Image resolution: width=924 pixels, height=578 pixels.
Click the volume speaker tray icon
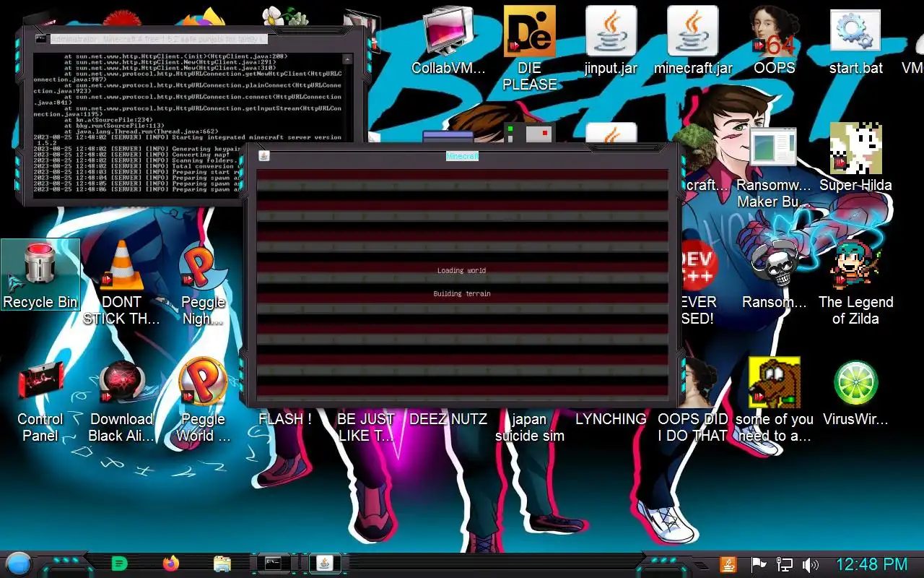810,564
